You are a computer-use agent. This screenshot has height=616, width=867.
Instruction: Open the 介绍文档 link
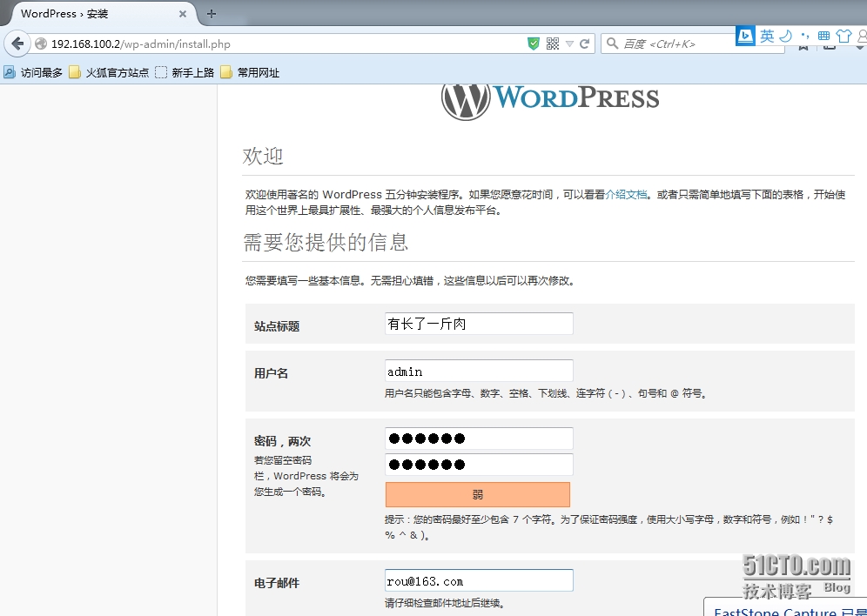coord(626,195)
